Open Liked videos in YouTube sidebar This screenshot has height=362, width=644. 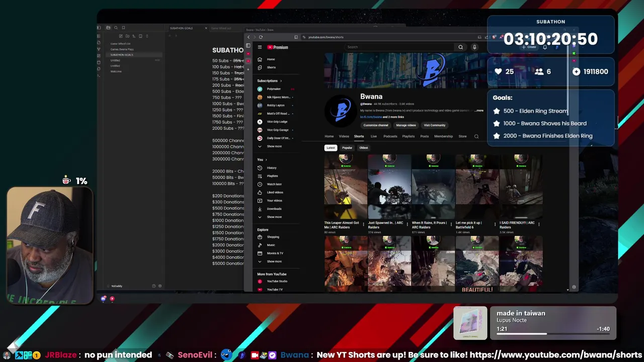tap(274, 192)
